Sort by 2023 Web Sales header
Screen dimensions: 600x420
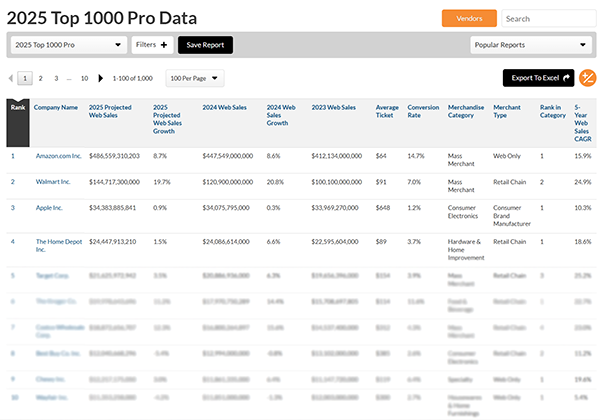tap(333, 107)
